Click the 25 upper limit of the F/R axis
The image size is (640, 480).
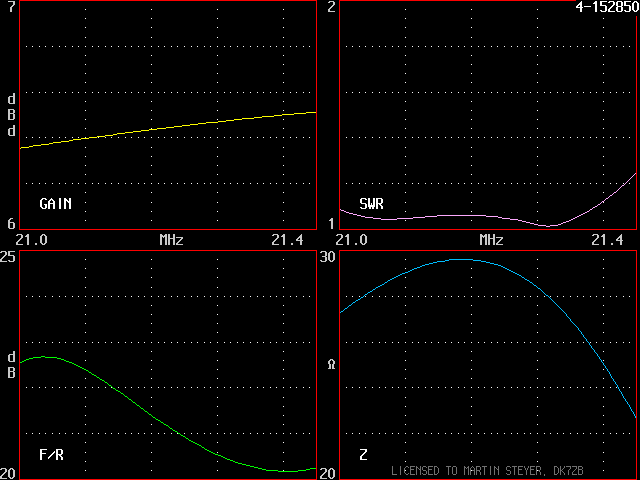[x=8, y=257]
